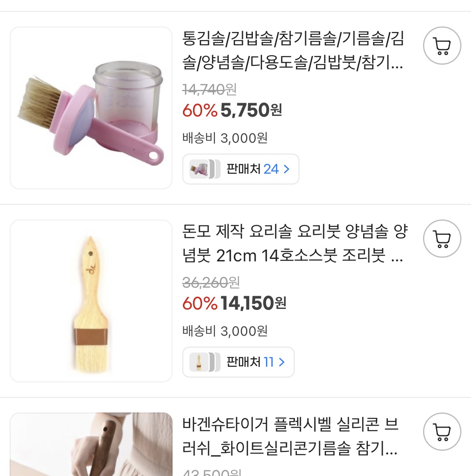Click the small wooden brush seller thumbnail
This screenshot has width=471, height=476.
point(199,362)
